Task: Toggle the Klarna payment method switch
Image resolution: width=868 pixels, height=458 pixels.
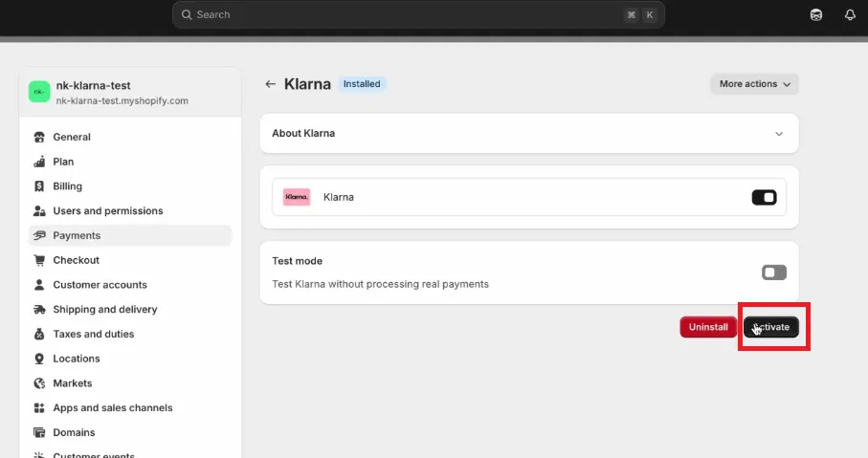Action: 764,197
